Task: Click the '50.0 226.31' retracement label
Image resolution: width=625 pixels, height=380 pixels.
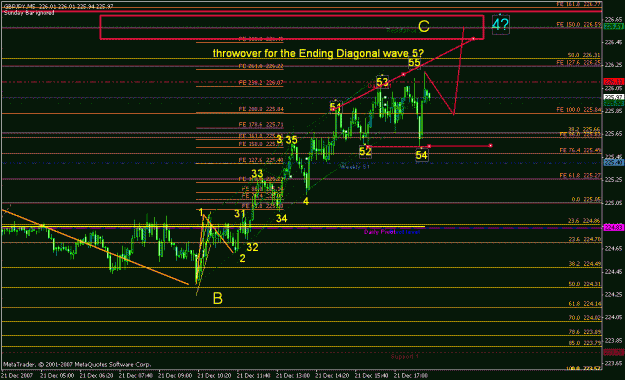Action: tap(584, 55)
